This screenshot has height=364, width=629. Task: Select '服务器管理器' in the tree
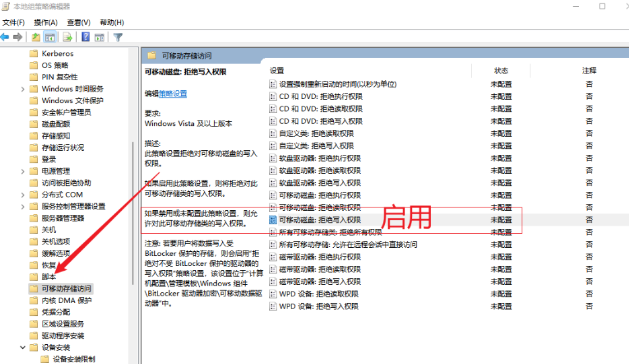(63, 218)
